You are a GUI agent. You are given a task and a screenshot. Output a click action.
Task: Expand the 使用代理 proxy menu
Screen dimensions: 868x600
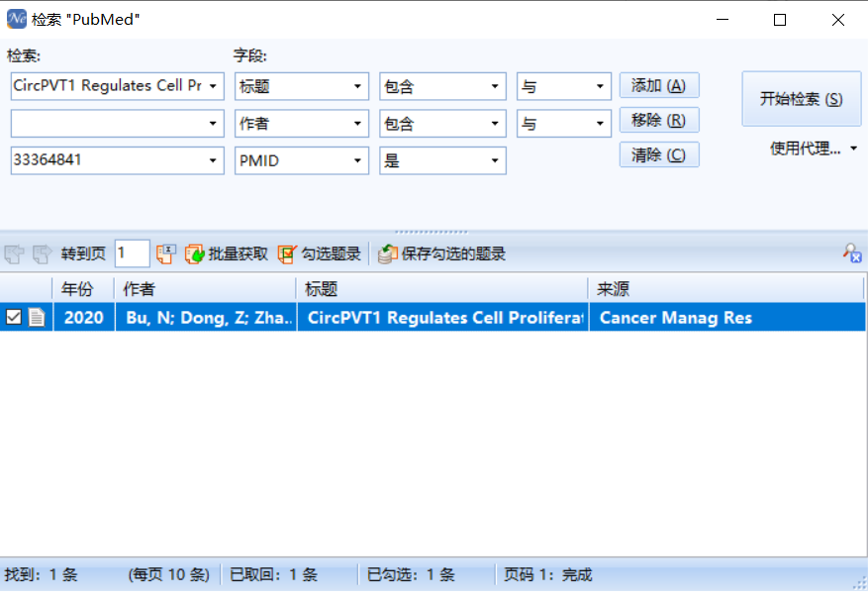853,149
